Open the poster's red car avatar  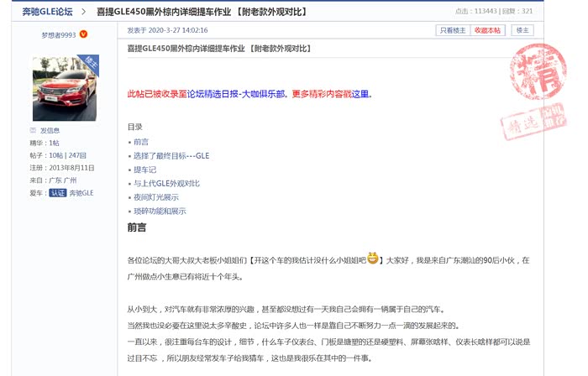click(x=64, y=88)
